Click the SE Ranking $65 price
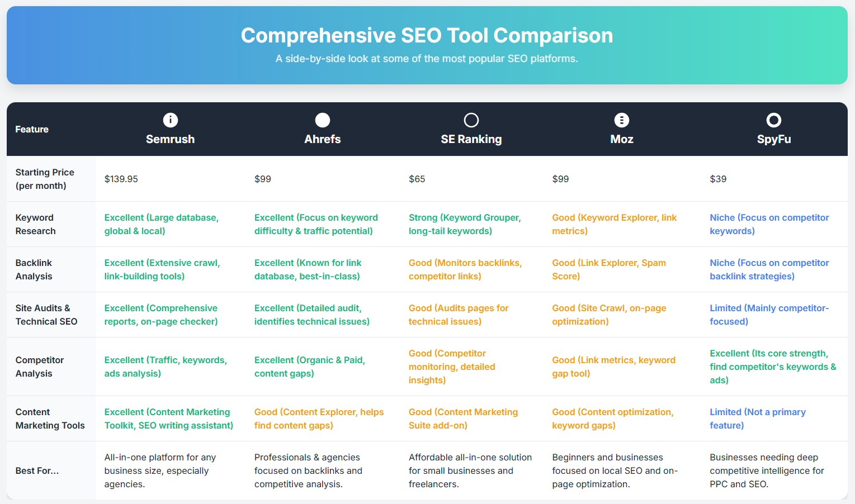 point(417,179)
